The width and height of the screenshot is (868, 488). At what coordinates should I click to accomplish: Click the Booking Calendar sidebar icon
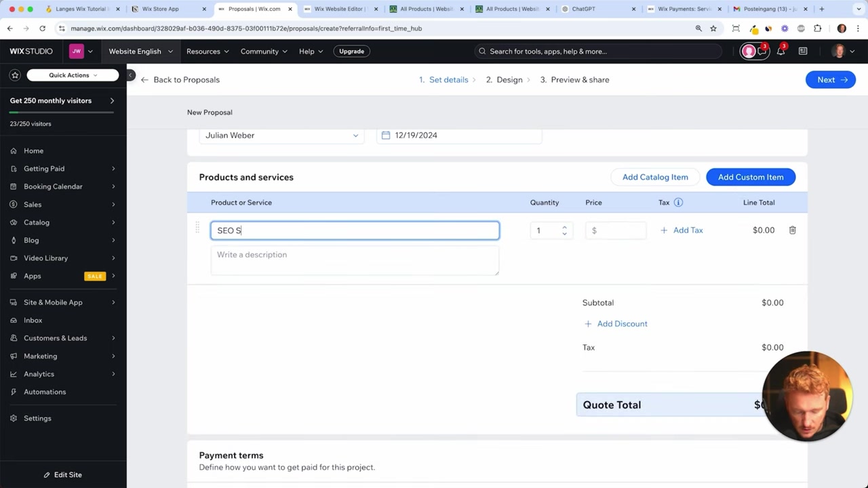click(14, 186)
